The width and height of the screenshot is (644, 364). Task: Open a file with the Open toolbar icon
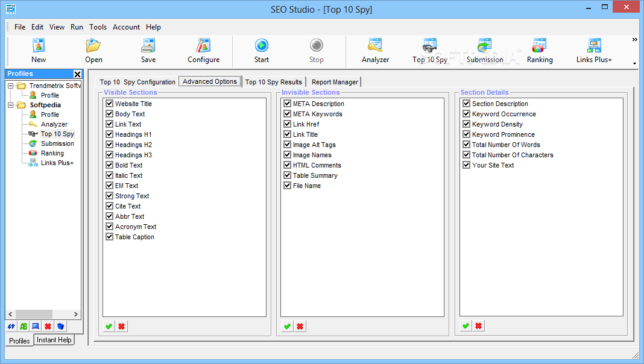point(93,51)
